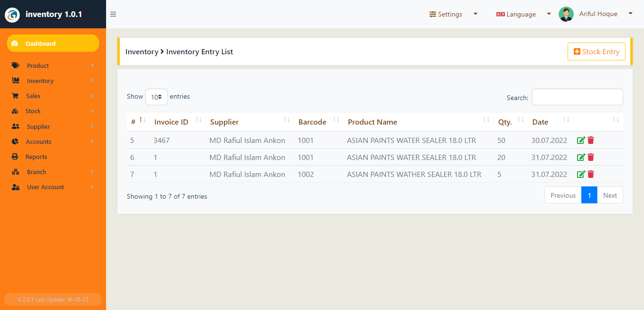Click the inventory app logo icon
The image size is (644, 310).
click(12, 15)
